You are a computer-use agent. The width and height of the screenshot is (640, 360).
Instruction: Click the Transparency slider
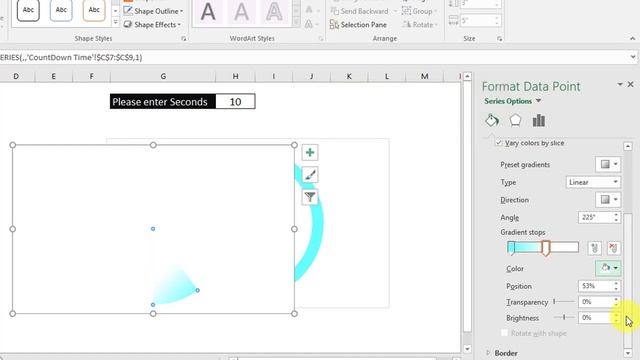coord(564,302)
